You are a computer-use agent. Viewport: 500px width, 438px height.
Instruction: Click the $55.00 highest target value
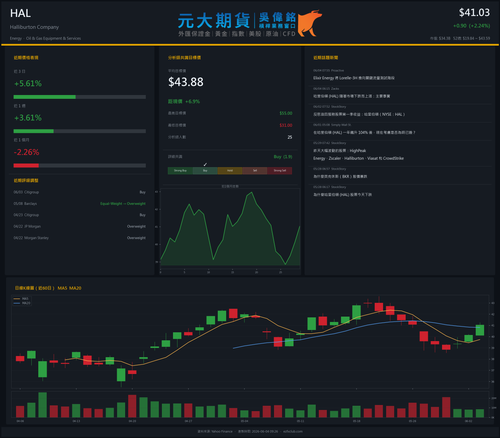tap(286, 113)
